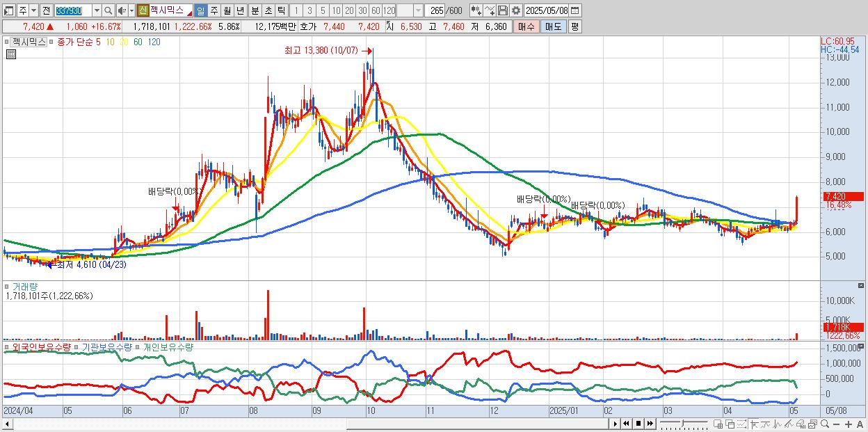The image size is (868, 432).
Task: Click the zoom magnifier icon at bottom right
Action: pos(824,424)
